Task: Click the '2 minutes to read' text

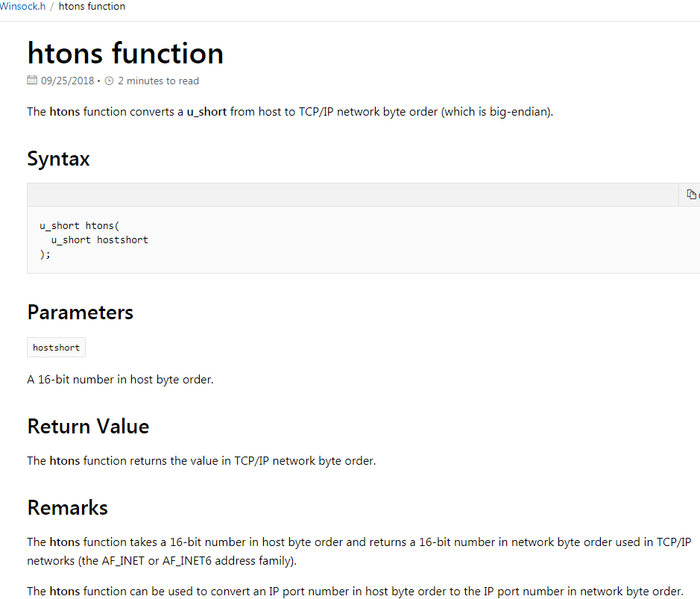Action: (158, 81)
